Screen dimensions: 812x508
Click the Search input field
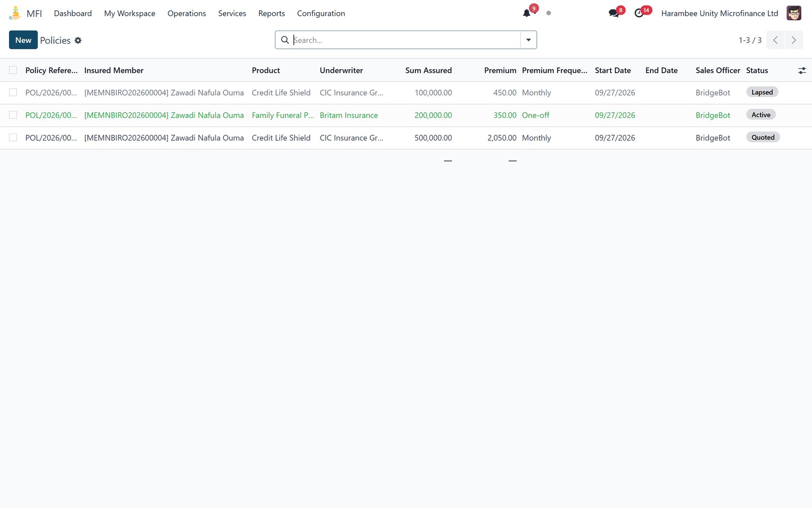[x=406, y=40]
